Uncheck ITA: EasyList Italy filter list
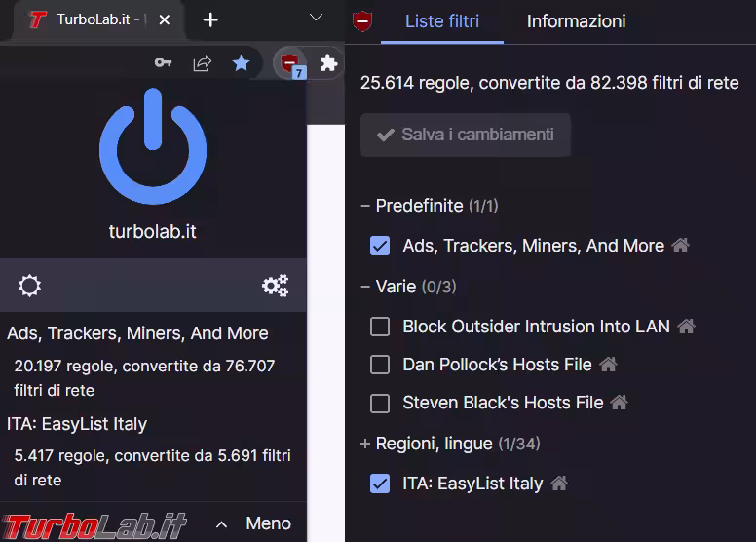 pos(380,484)
